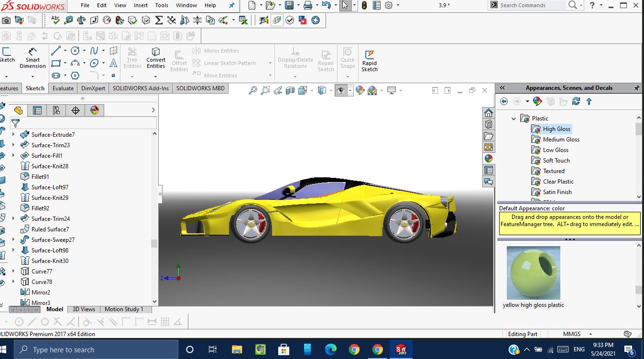Screen dimensions: 644x359
Task: Click the sketch Text tool
Action: coord(113,63)
